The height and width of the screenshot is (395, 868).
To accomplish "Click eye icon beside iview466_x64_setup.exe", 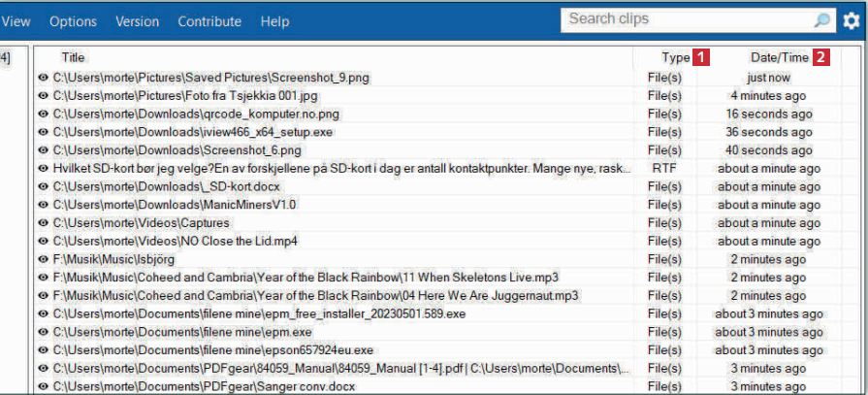I will (x=43, y=132).
